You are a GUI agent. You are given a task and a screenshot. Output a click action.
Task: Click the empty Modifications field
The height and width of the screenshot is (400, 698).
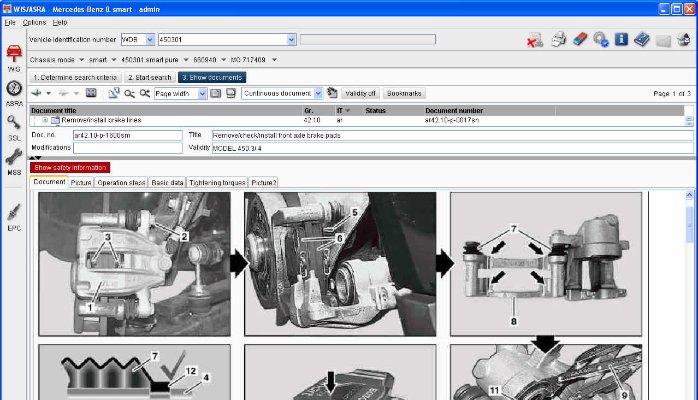pos(127,148)
